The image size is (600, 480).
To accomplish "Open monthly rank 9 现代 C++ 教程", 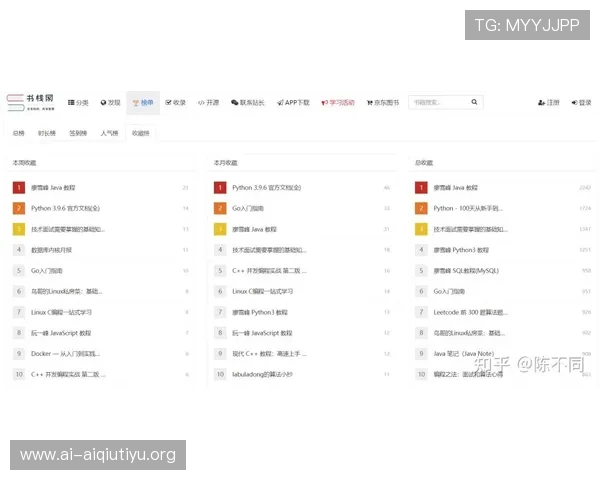I will point(269,354).
